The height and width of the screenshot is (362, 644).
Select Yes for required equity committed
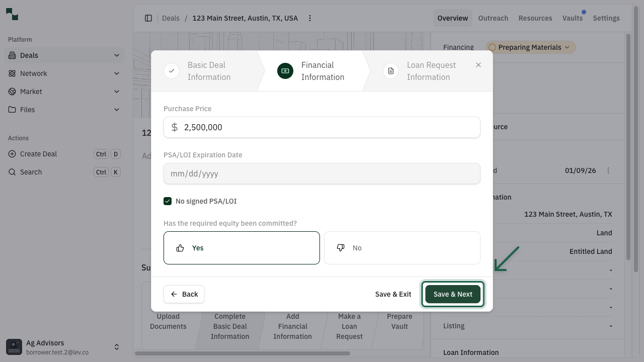pyautogui.click(x=242, y=248)
